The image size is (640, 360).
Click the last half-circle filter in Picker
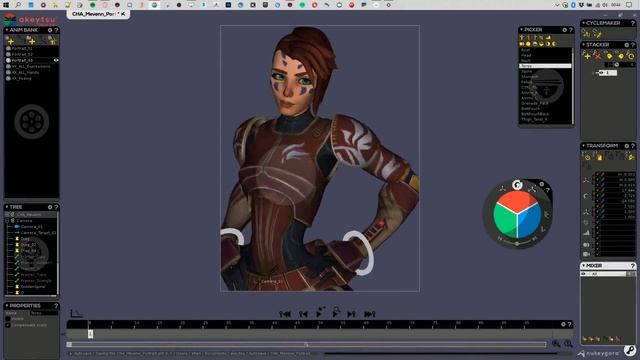554,44
